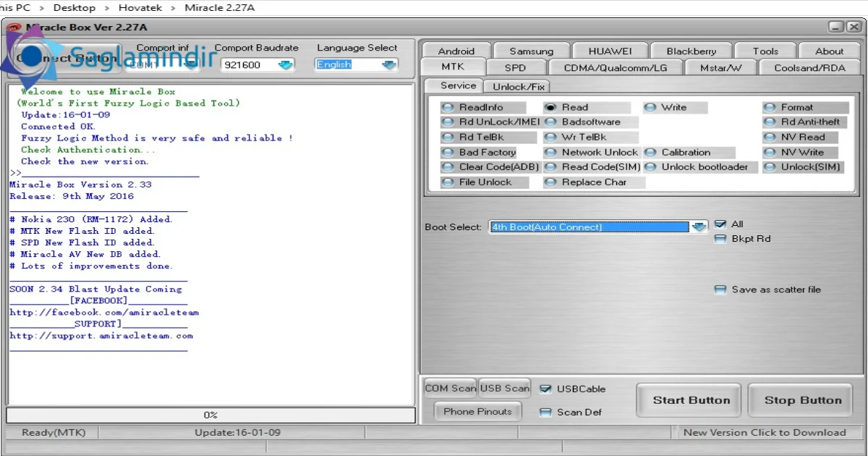Select the Unlock/Fix sub-tab
868x456 pixels.
click(519, 86)
